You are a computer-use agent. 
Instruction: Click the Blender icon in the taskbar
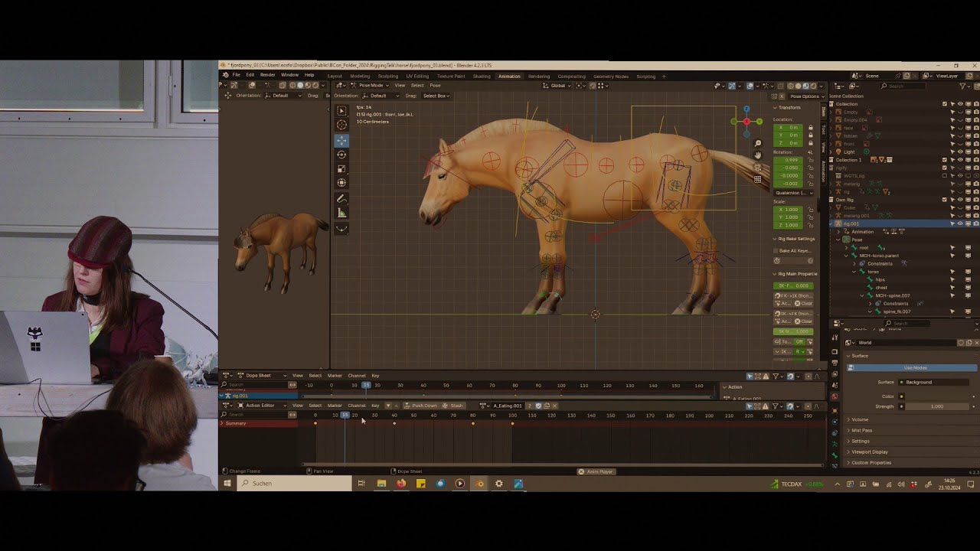(479, 484)
